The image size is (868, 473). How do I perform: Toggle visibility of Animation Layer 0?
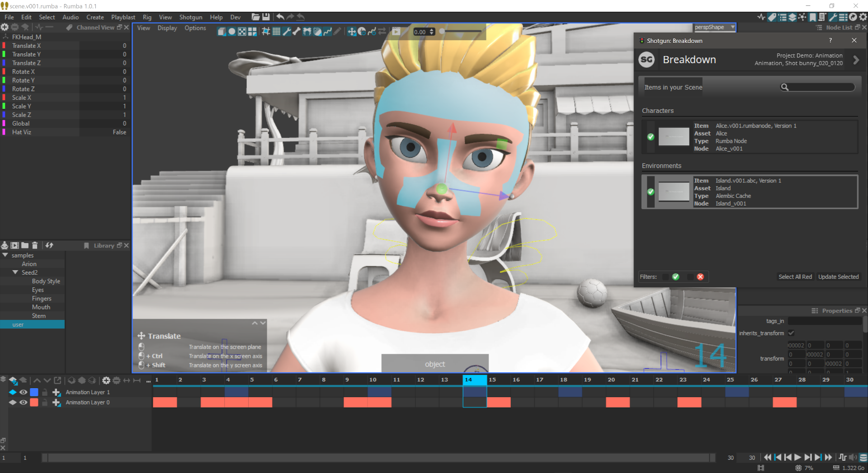pyautogui.click(x=24, y=402)
